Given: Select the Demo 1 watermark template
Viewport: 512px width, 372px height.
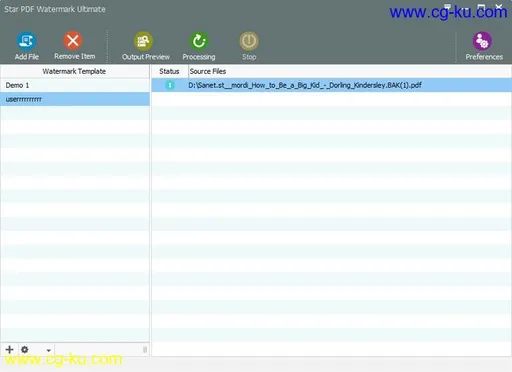Looking at the screenshot, I should 75,85.
